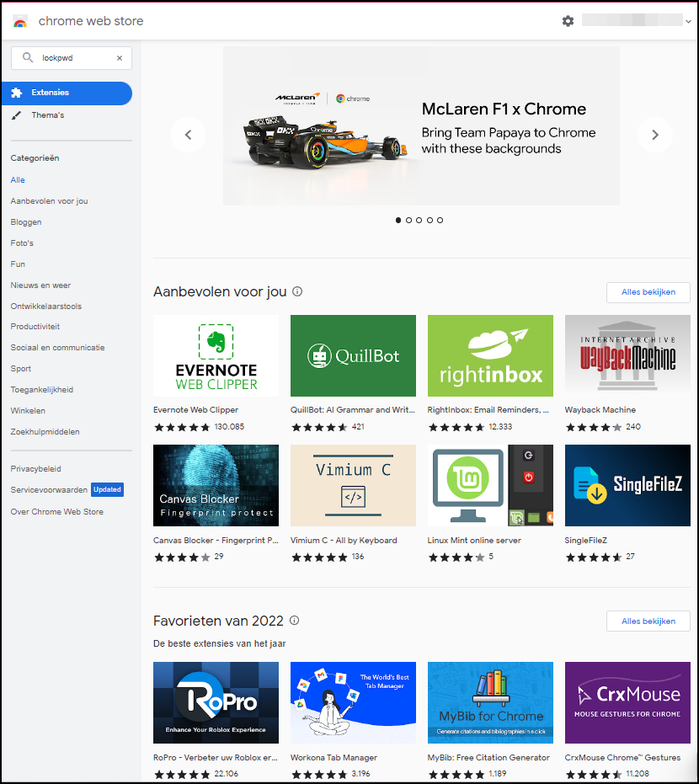699x784 pixels.
Task: Choose the Bloggen category
Action: point(26,222)
